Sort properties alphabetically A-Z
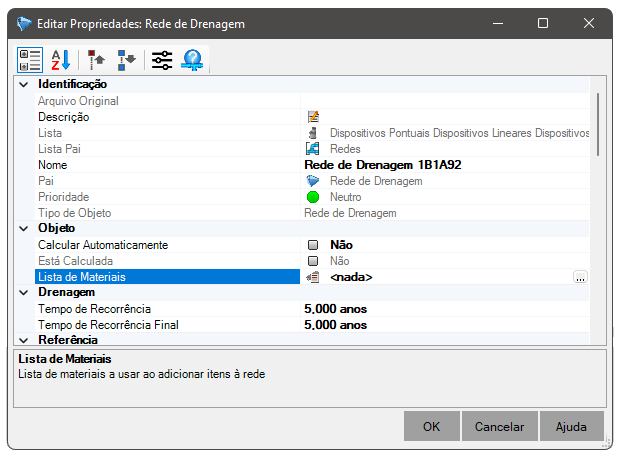This screenshot has height=461, width=621. (61, 60)
